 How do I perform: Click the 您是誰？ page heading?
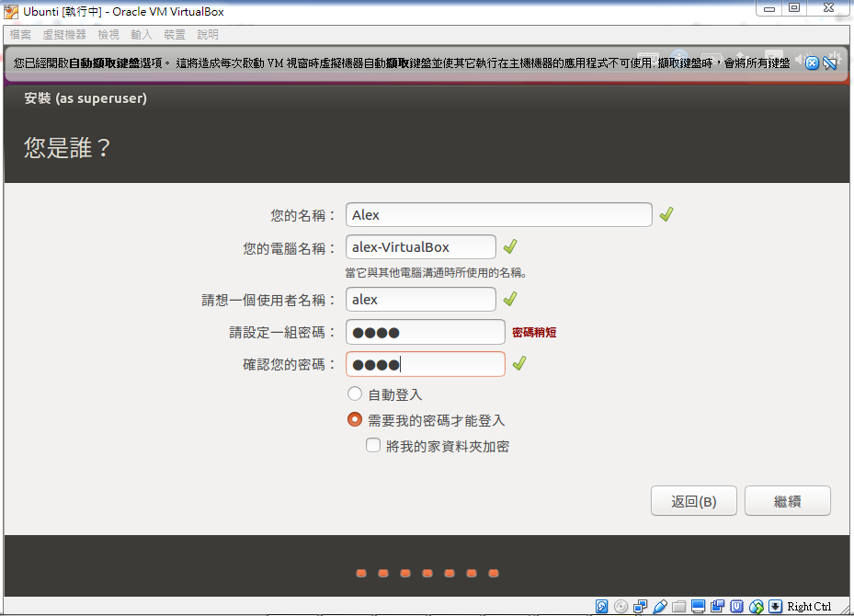67,148
